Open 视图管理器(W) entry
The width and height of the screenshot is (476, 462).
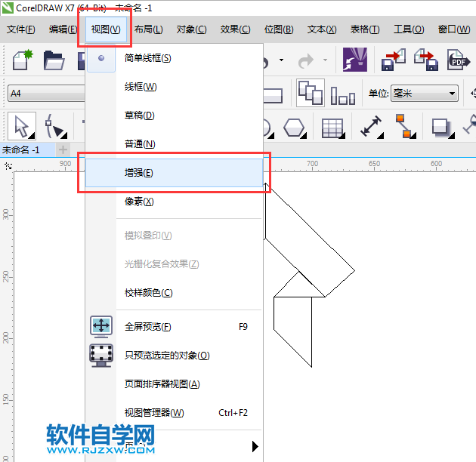(175, 413)
